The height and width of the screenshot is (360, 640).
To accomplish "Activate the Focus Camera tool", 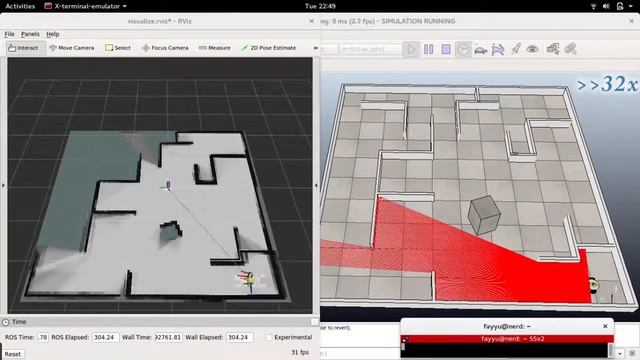I will (165, 48).
